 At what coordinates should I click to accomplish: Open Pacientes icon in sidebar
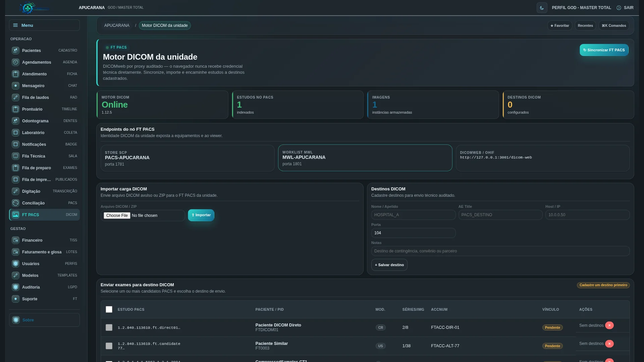tap(15, 51)
